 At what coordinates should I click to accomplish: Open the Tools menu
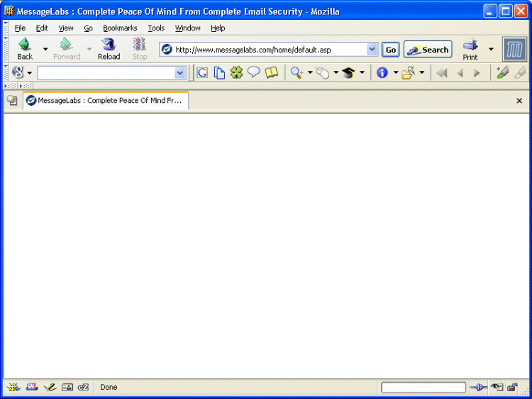[x=156, y=28]
